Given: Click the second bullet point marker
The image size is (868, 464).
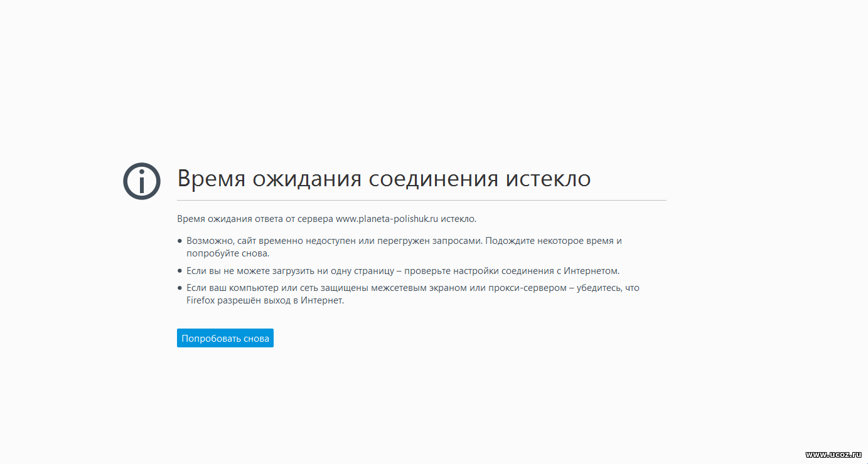Looking at the screenshot, I should [x=179, y=271].
